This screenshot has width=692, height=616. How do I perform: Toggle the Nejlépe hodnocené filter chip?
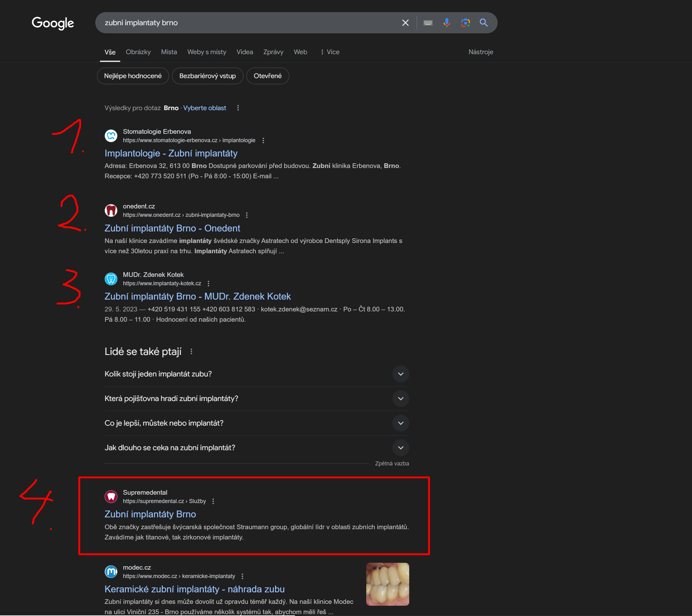pyautogui.click(x=132, y=76)
